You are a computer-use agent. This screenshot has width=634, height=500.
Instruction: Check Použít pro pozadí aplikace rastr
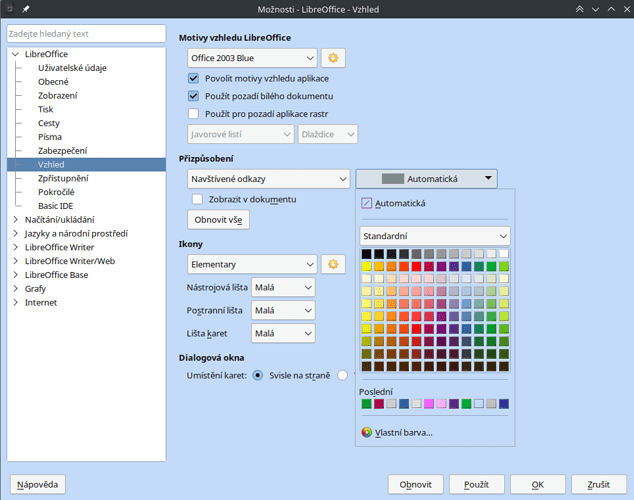194,114
